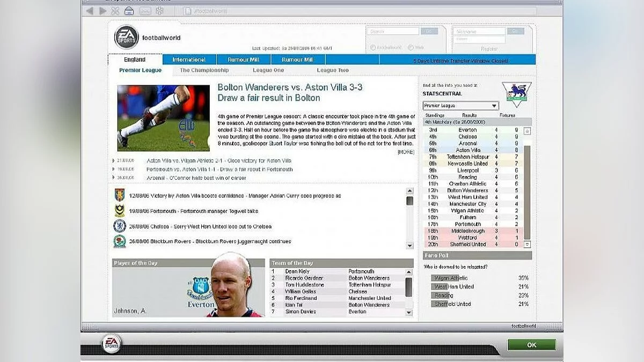Go forward with the browser forward arrow
The width and height of the screenshot is (644, 362).
103,11
